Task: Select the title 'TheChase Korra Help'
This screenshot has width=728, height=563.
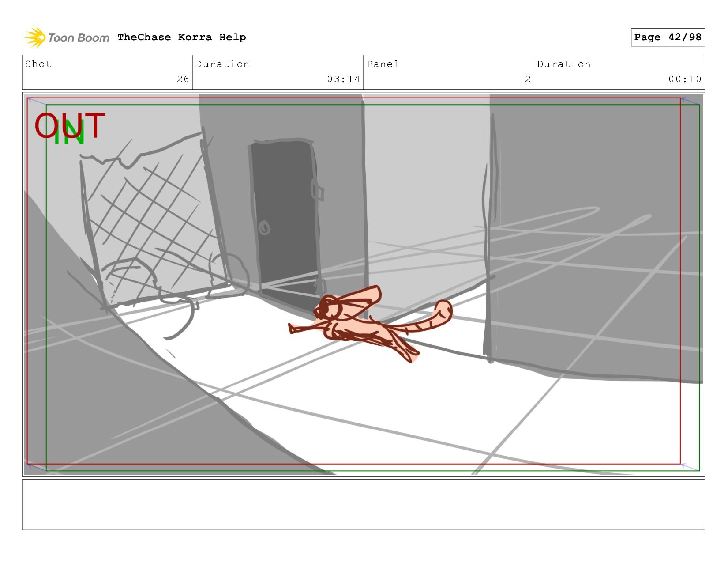Action: pyautogui.click(x=182, y=37)
